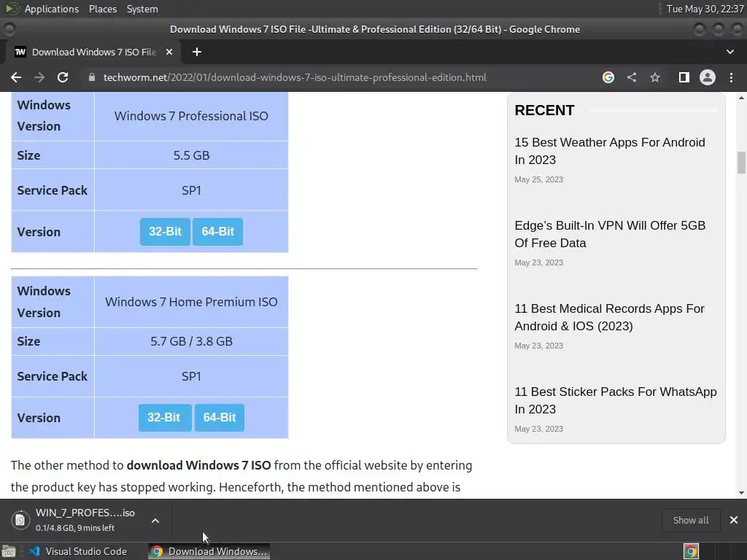Click "May 25, 2023" article date
Viewport: 747px width, 560px height.
point(539,179)
